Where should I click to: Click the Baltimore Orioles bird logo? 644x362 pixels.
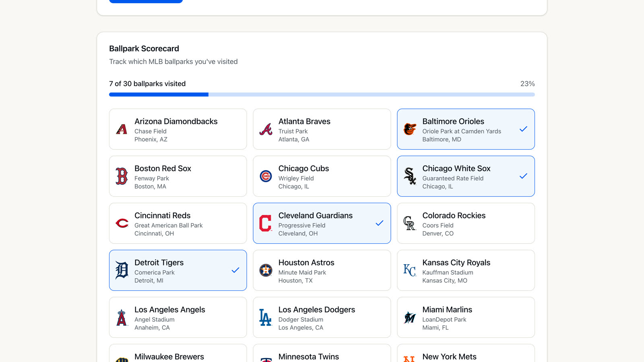pyautogui.click(x=410, y=129)
